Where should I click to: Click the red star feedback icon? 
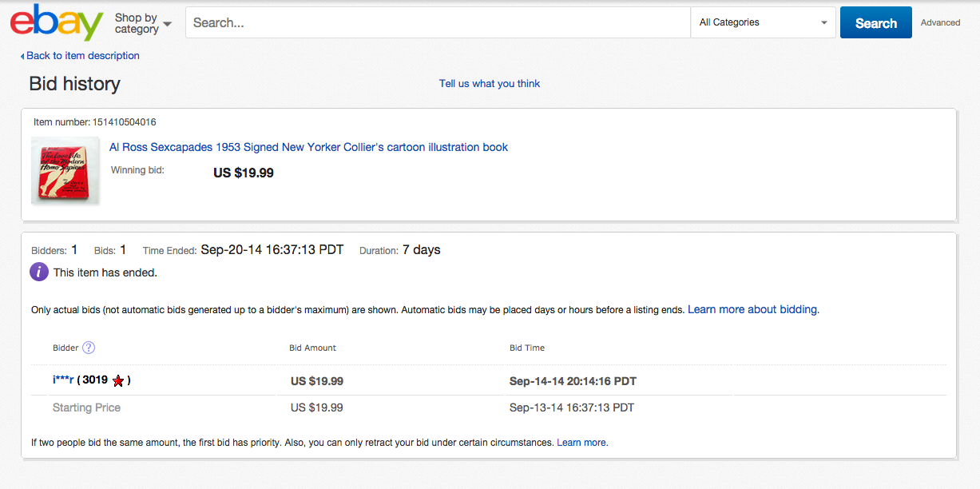[118, 381]
